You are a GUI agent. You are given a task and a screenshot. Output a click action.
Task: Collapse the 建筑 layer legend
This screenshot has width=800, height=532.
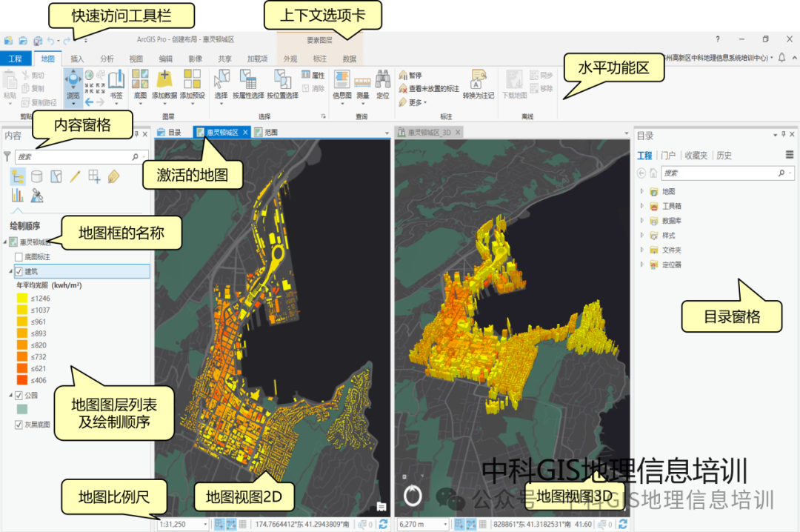[x=10, y=271]
